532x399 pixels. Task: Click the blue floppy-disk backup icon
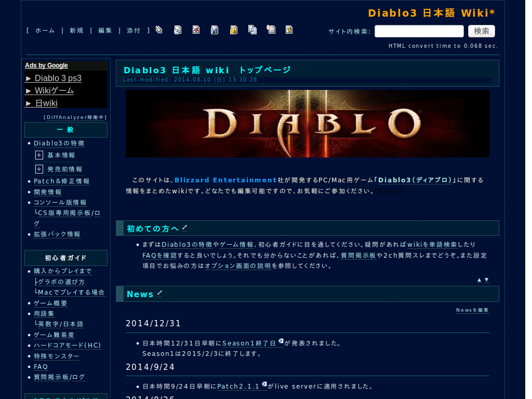pos(215,30)
